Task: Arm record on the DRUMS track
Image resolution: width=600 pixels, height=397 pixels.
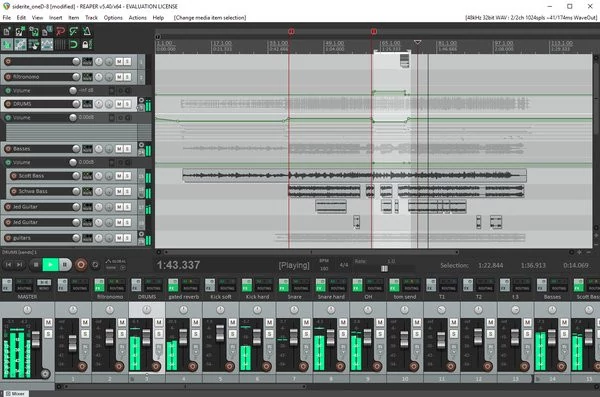Action: click(x=8, y=104)
